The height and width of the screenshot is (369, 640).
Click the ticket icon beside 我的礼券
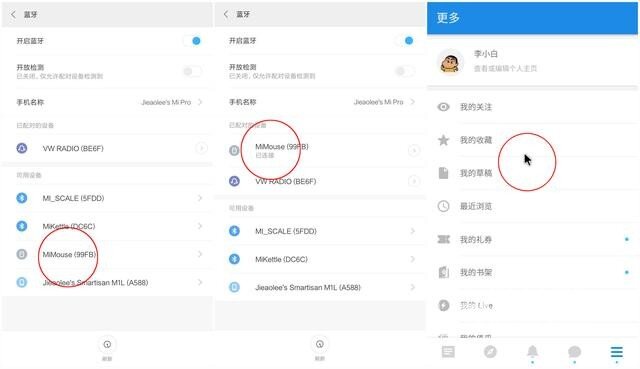coord(444,239)
